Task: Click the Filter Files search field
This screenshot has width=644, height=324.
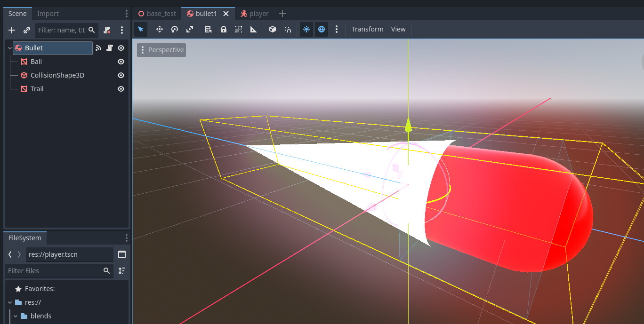Action: (56, 271)
